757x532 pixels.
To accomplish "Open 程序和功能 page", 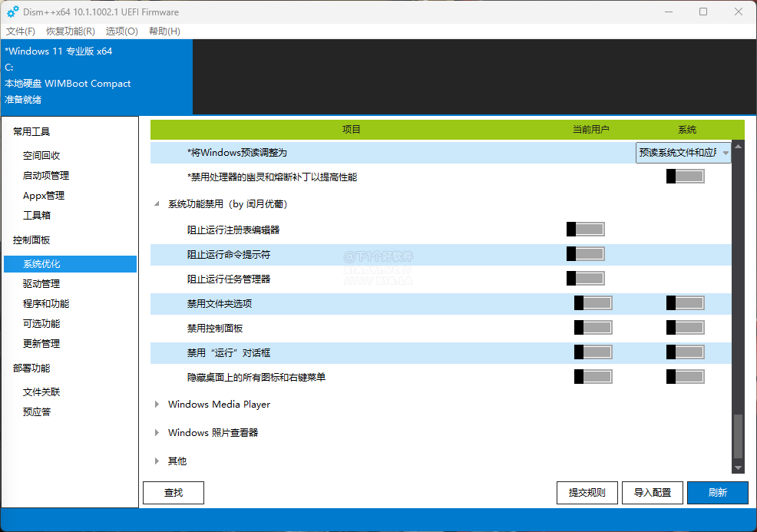I will pyautogui.click(x=46, y=304).
